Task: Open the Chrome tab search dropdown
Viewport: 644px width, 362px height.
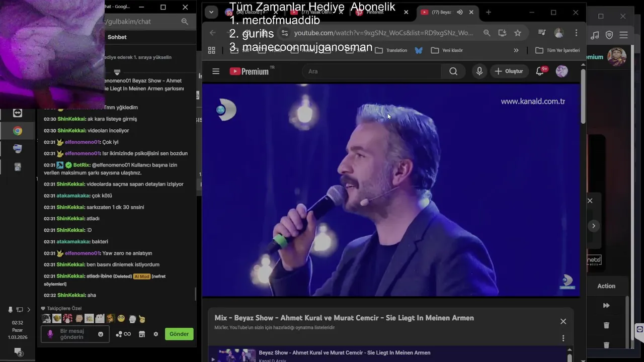Action: pyautogui.click(x=211, y=12)
